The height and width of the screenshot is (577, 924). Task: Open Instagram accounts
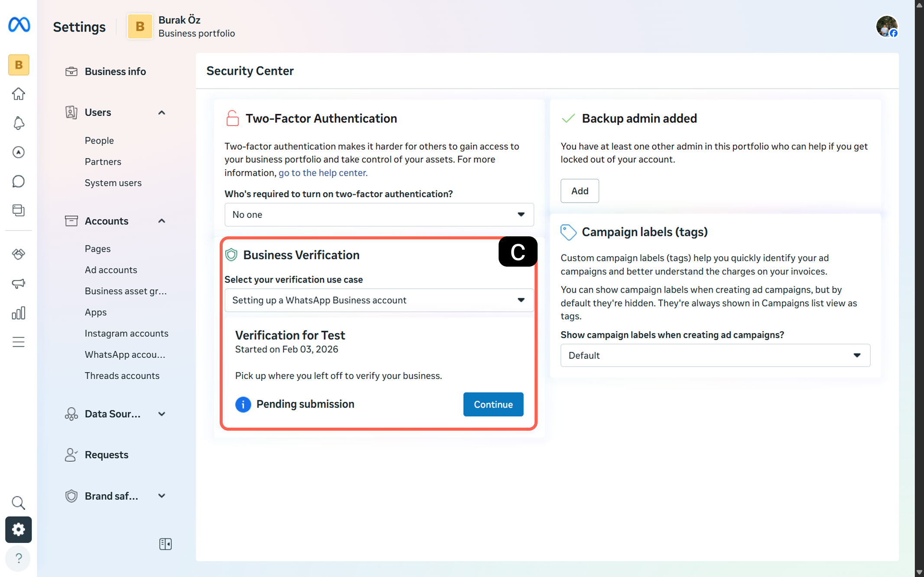126,333
